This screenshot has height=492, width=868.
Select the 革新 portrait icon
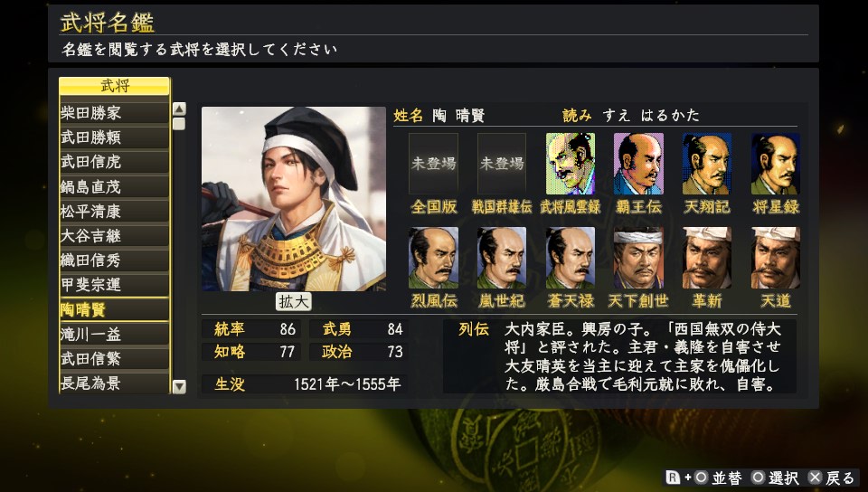[x=707, y=258]
